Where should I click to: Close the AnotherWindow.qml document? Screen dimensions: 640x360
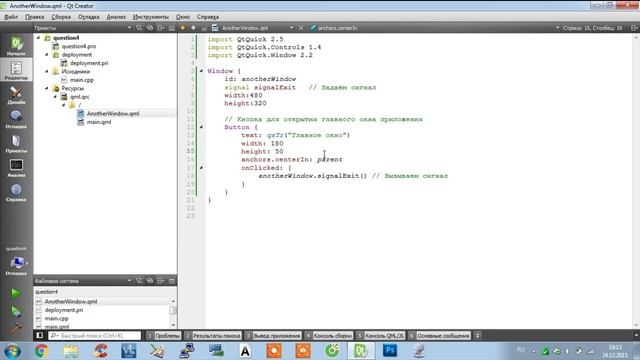point(301,28)
